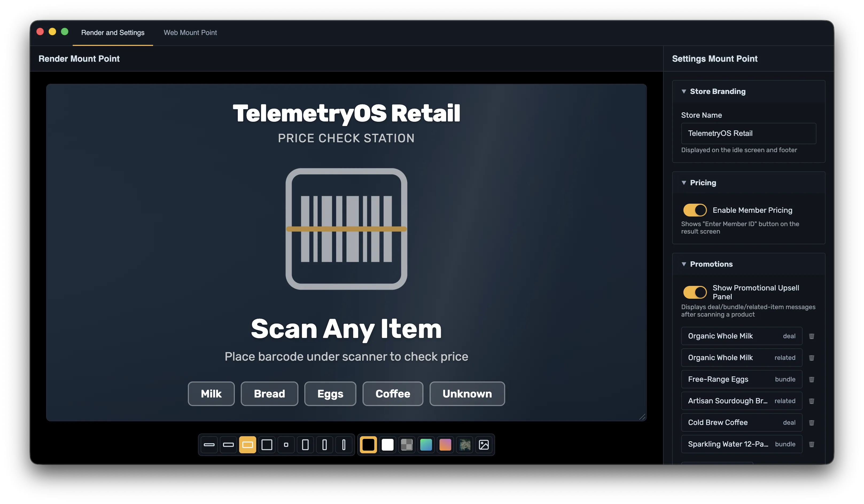
Task: Select the tiny square aspect ratio
Action: point(286,445)
